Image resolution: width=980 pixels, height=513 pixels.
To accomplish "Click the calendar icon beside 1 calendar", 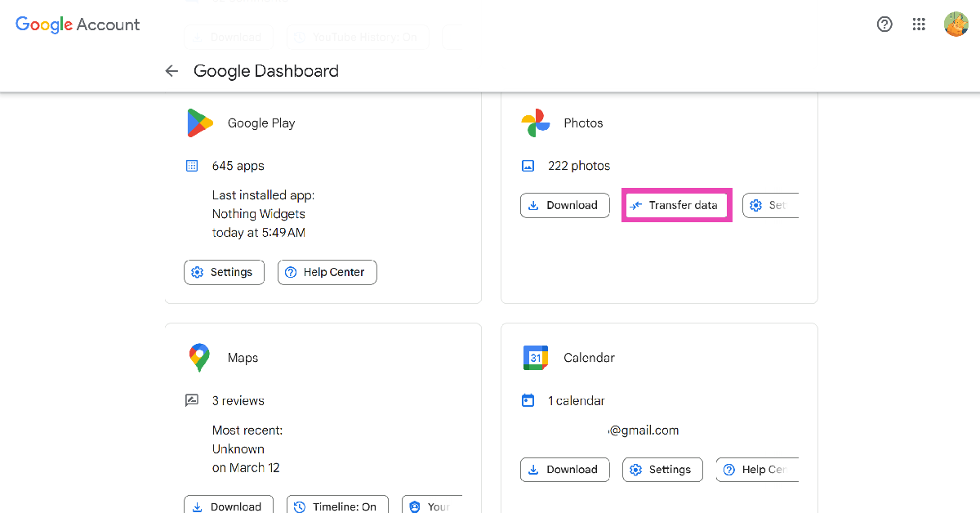I will click(528, 400).
